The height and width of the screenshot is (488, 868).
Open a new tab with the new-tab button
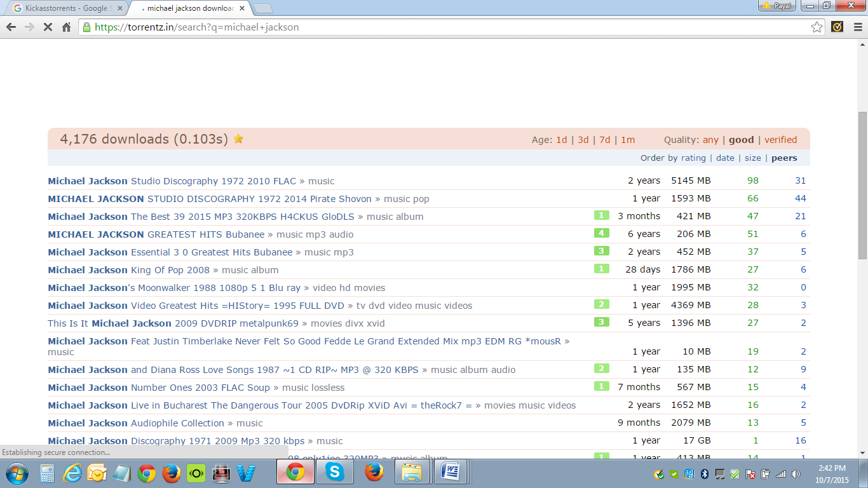262,8
